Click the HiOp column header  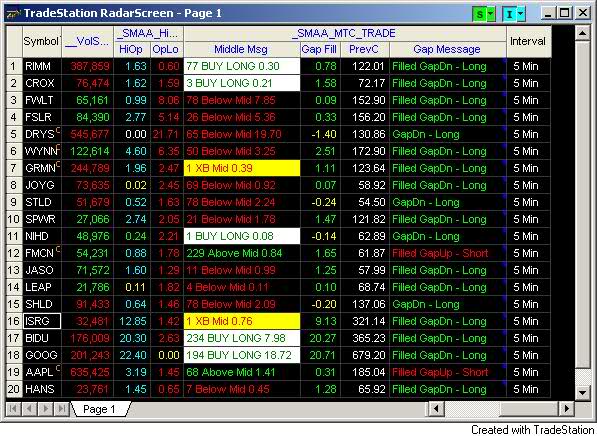(x=132, y=50)
